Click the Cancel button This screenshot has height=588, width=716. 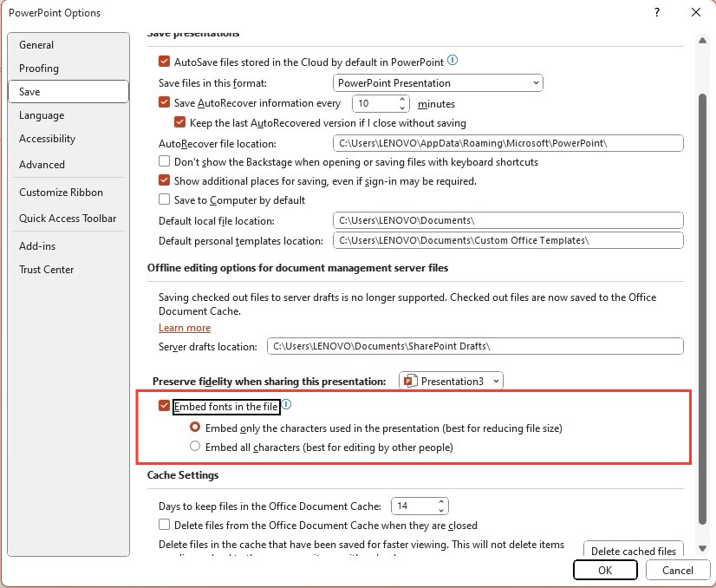coord(677,570)
